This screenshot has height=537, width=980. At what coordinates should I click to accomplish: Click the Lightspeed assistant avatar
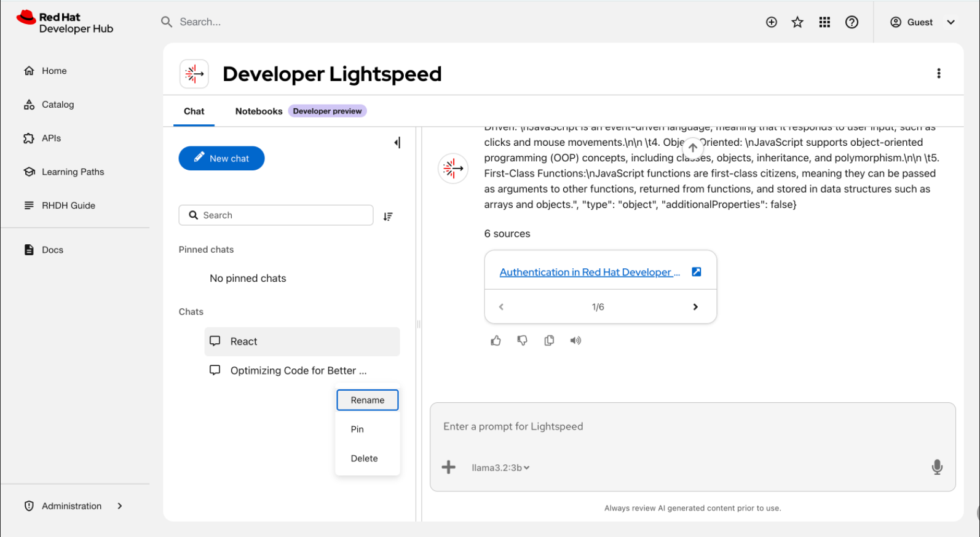[x=453, y=168]
